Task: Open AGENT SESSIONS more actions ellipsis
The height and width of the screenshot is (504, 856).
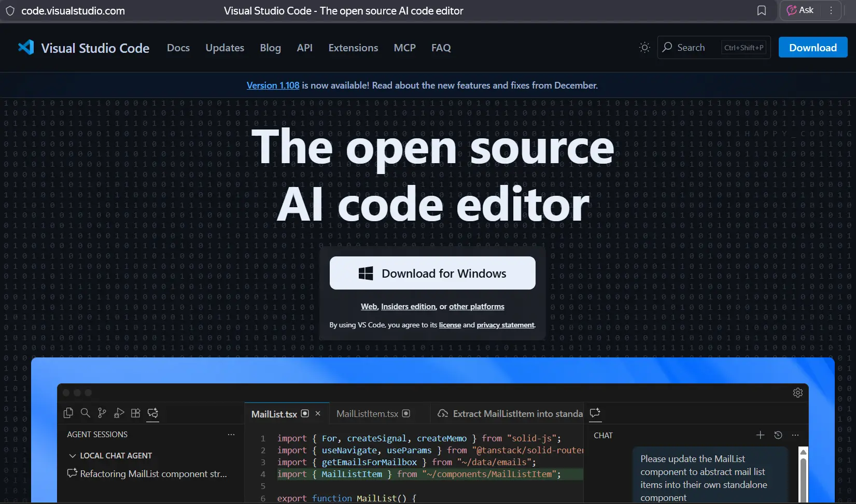Action: point(231,435)
